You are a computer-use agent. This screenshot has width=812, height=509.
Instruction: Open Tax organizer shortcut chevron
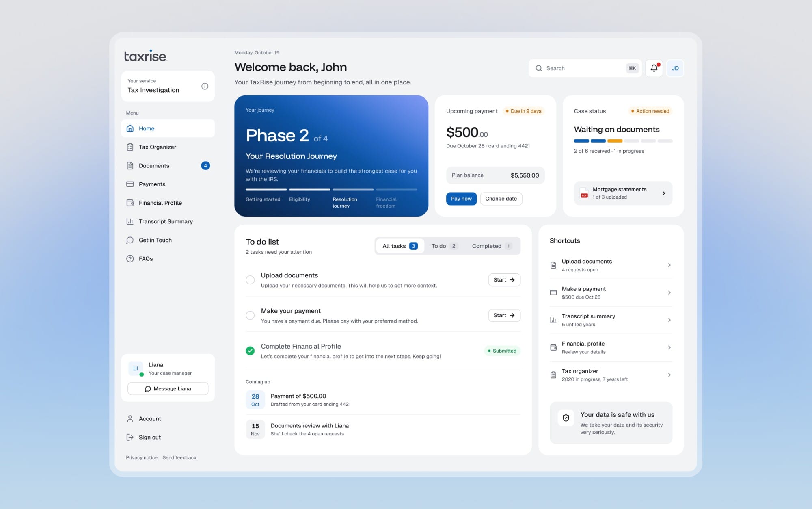pos(669,375)
